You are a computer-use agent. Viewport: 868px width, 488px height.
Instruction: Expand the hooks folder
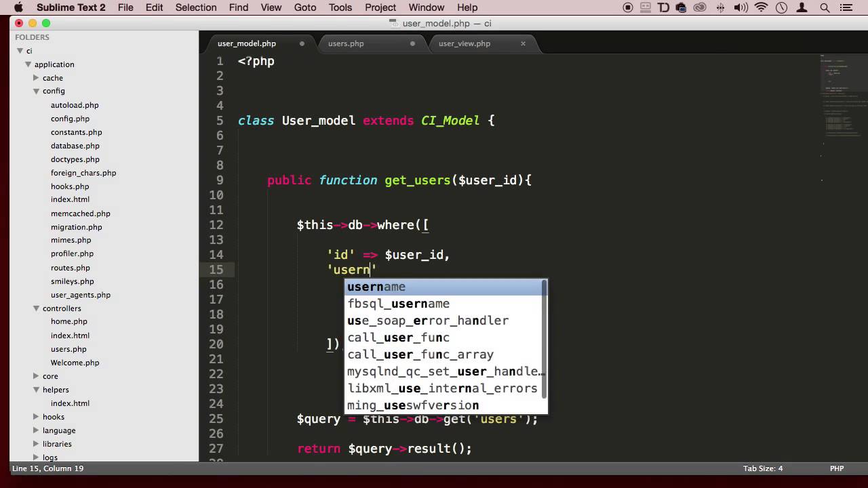click(x=36, y=417)
